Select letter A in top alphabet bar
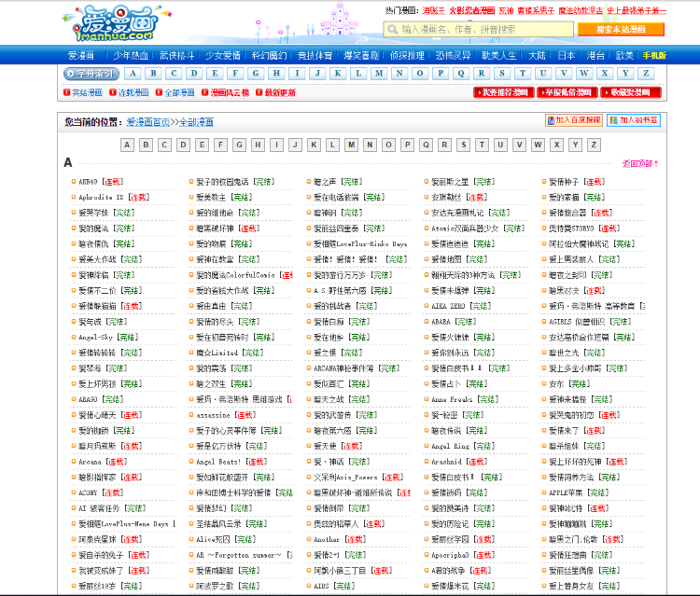The width and height of the screenshot is (700, 596). click(132, 74)
